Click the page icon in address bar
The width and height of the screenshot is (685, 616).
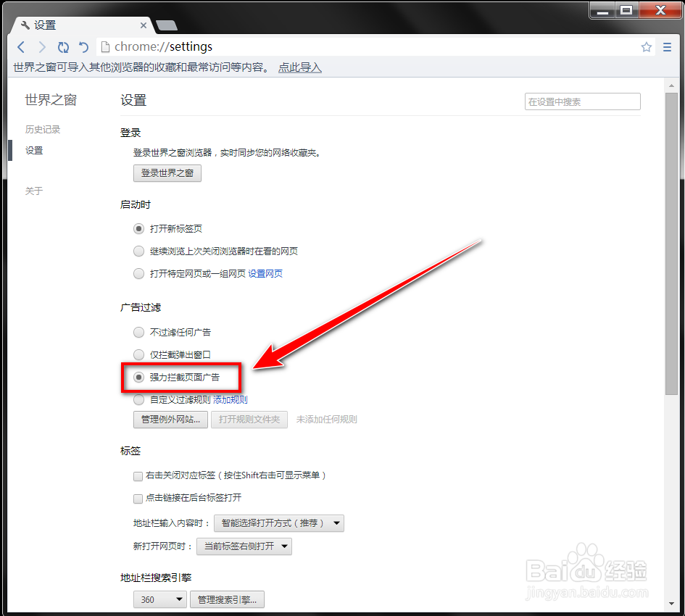105,47
